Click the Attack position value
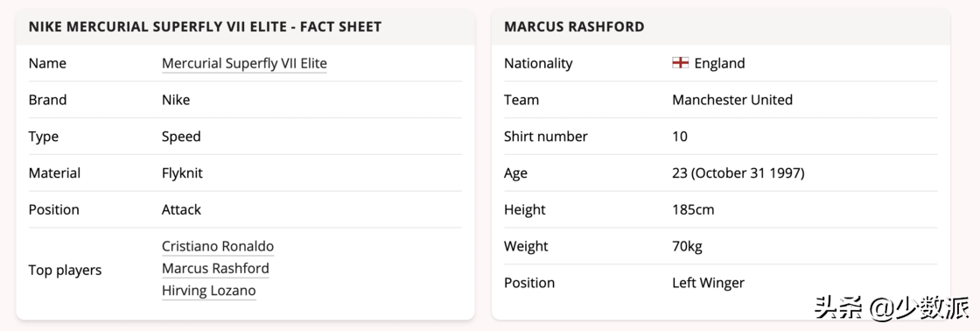The width and height of the screenshot is (980, 331). [x=181, y=209]
